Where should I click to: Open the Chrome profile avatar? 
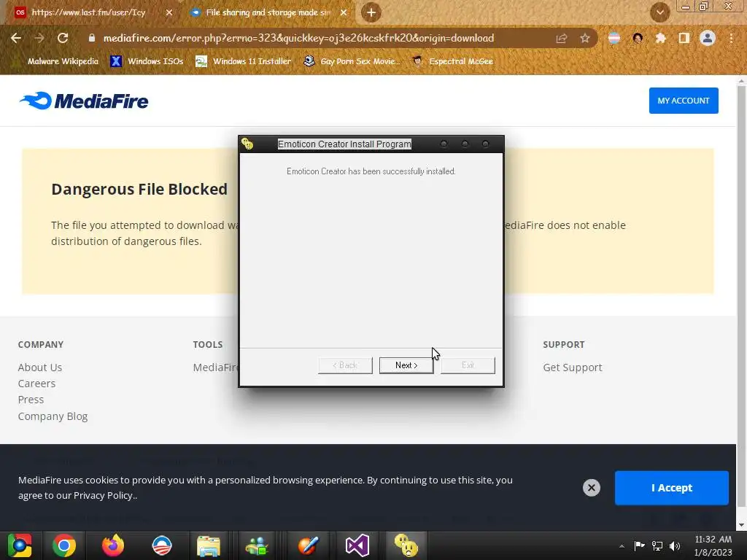pos(708,38)
